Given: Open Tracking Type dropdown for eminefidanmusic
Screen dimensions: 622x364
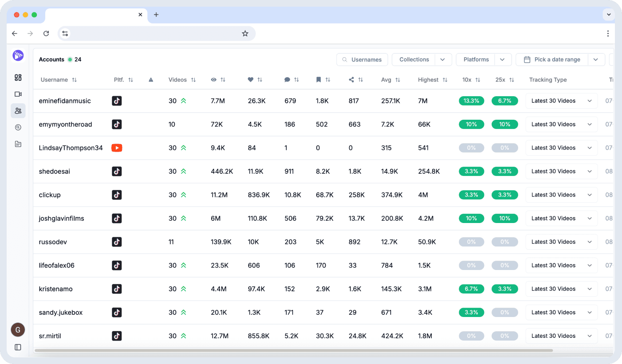Looking at the screenshot, I should 561,101.
